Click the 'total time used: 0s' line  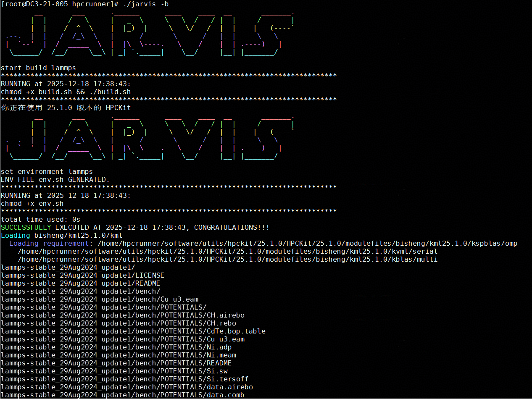[x=40, y=219]
